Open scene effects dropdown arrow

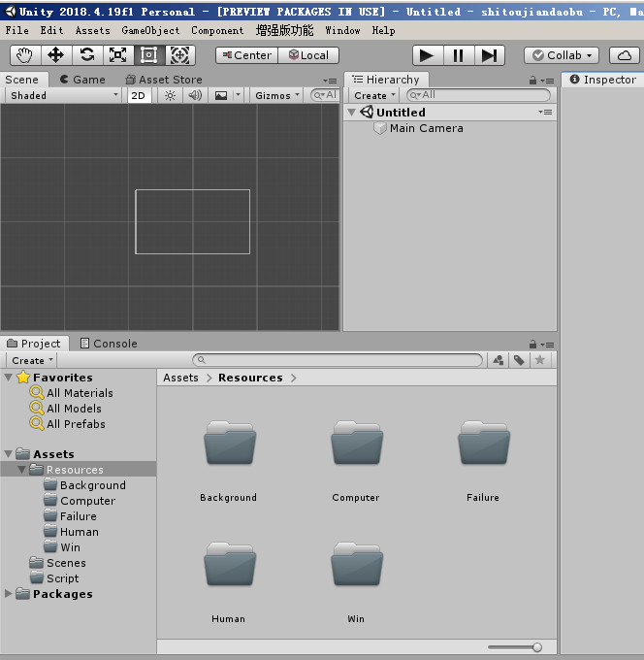(x=238, y=95)
